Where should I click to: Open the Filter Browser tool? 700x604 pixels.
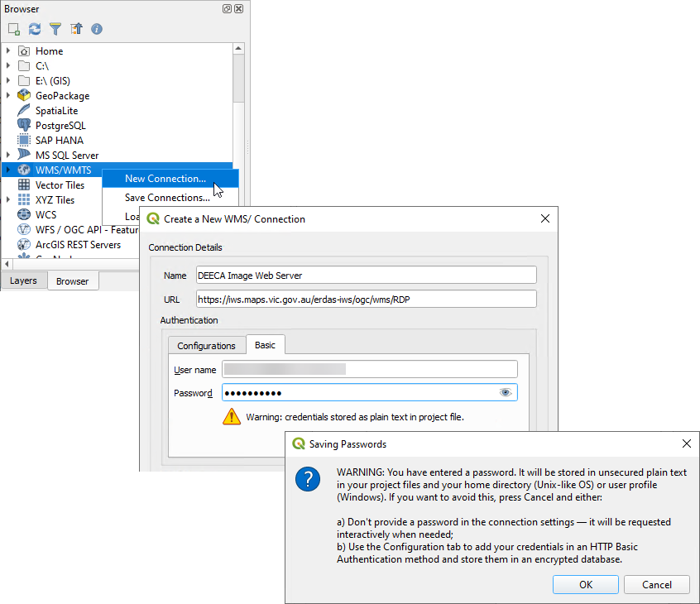55,29
